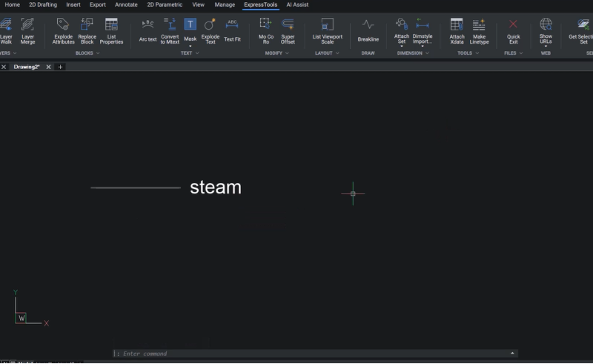This screenshot has width=593, height=364.
Task: Open the Manage ribbon tab
Action: (x=225, y=4)
